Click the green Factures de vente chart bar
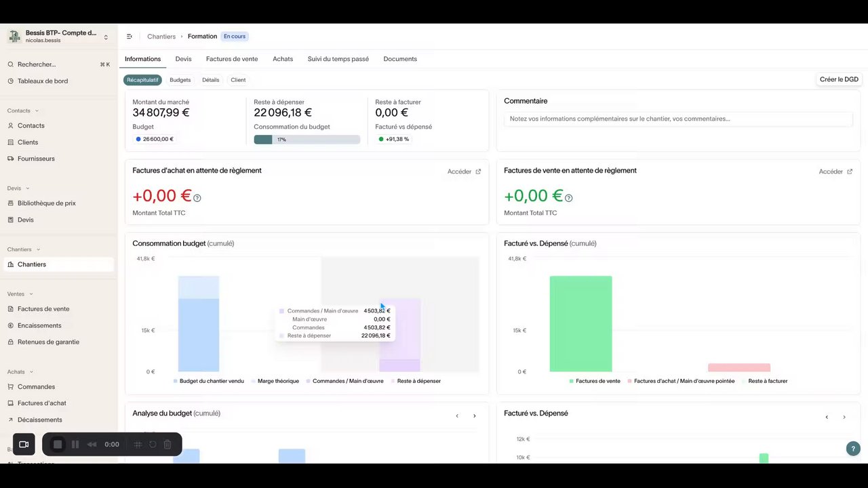The width and height of the screenshot is (868, 488). click(x=580, y=324)
